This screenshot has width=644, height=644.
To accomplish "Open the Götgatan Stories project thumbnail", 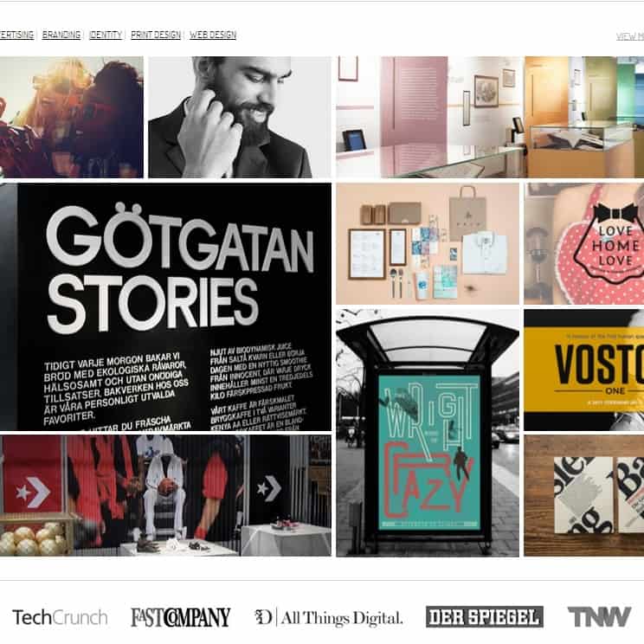I will [x=165, y=306].
